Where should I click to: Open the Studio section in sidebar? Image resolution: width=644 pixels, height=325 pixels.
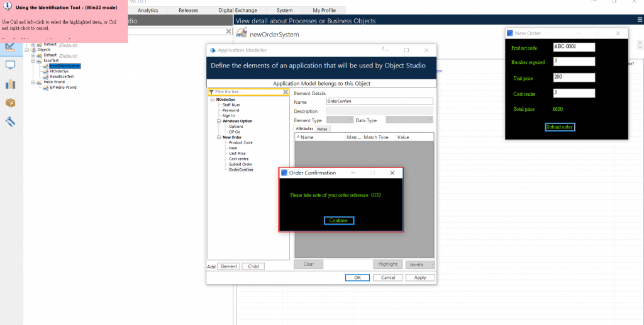(x=10, y=47)
